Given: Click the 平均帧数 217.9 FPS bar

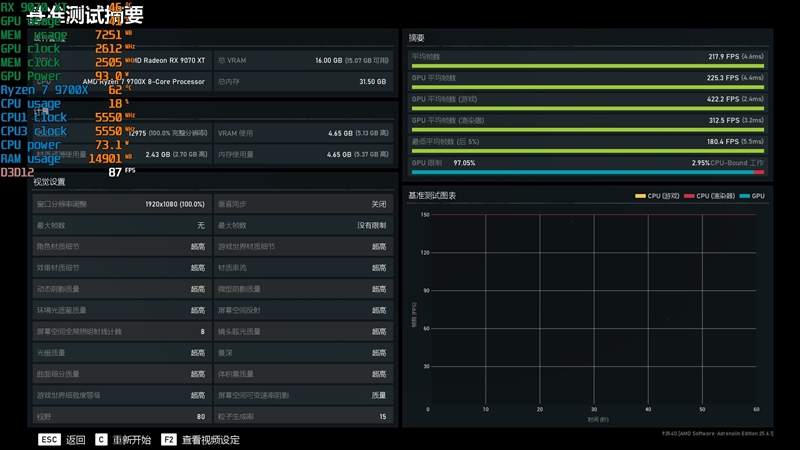Looking at the screenshot, I should click(587, 66).
